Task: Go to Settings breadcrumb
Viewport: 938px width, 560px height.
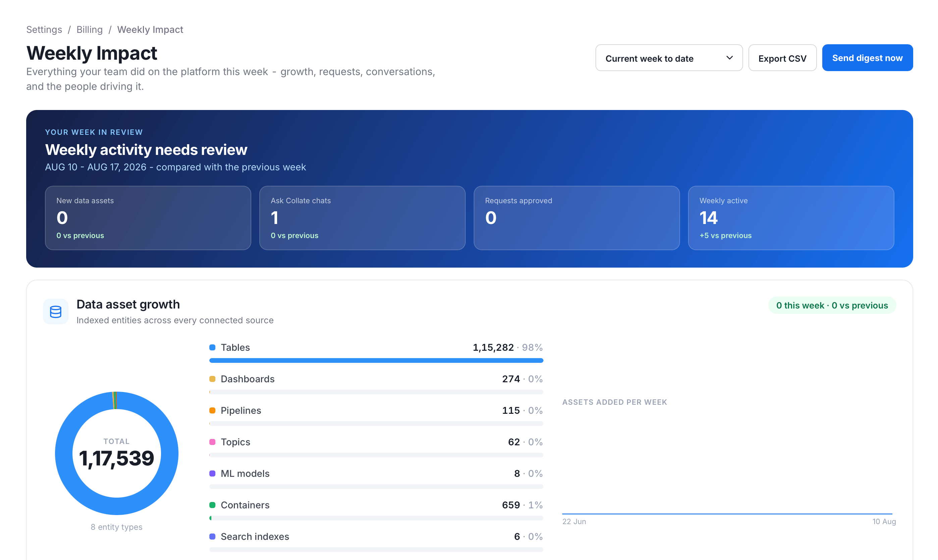Action: [x=44, y=30]
